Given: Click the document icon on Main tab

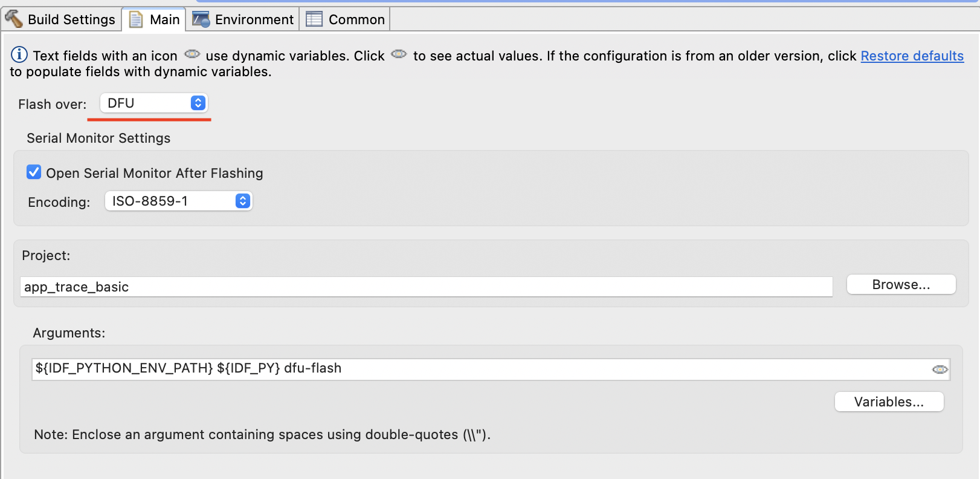Looking at the screenshot, I should pyautogui.click(x=136, y=19).
